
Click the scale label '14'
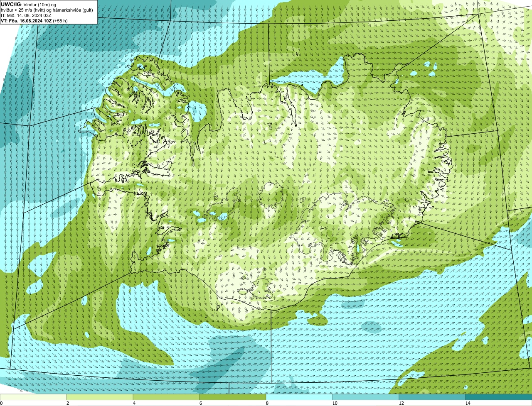[x=468, y=403]
